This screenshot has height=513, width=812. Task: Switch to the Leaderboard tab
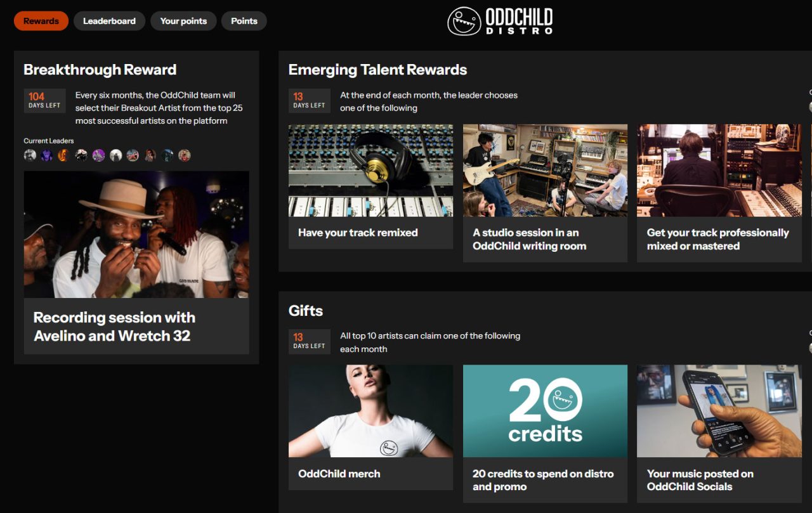[x=109, y=21]
